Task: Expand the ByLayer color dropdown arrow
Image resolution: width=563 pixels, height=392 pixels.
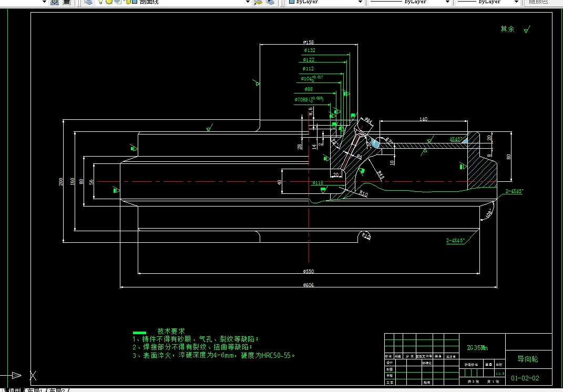Action: pos(360,2)
